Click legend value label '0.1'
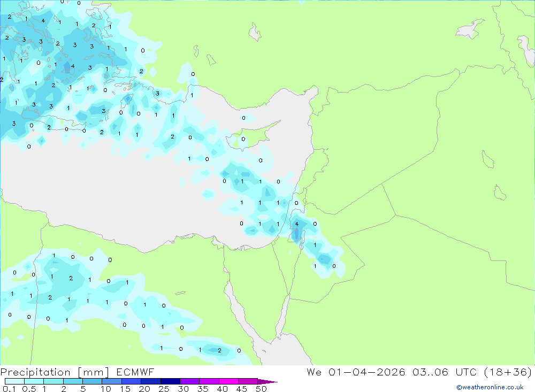 (9, 389)
